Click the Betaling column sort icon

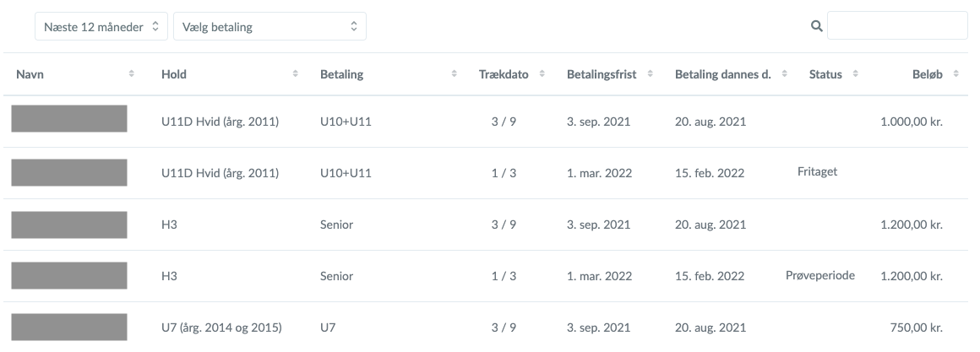(x=454, y=74)
